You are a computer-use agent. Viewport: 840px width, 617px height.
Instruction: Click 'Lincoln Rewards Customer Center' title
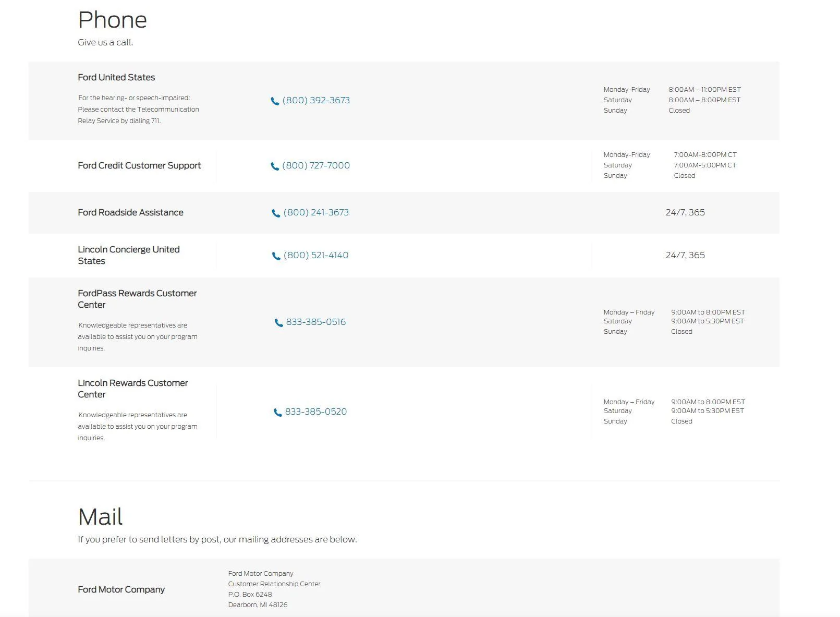[133, 389]
